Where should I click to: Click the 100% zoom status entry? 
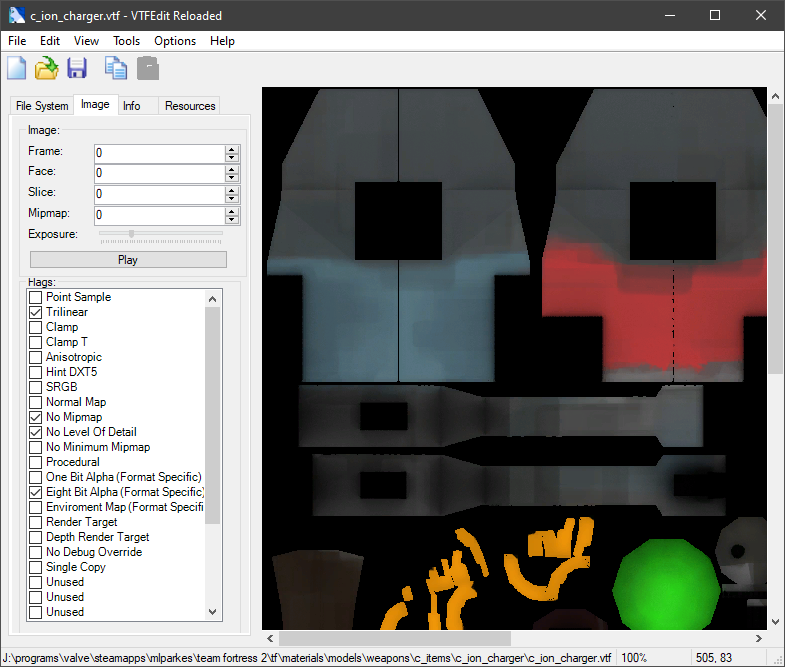click(634, 657)
